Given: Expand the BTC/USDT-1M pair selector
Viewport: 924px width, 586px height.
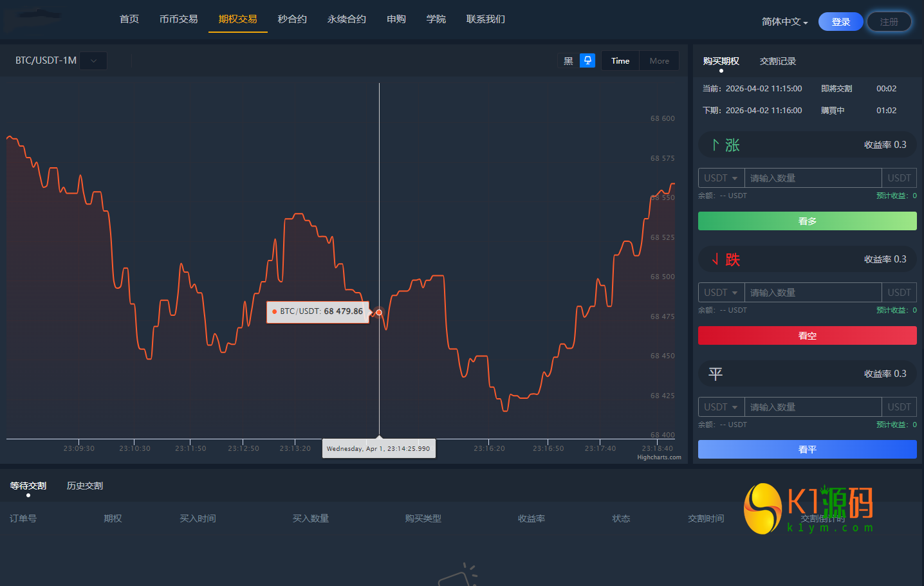Looking at the screenshot, I should [x=93, y=60].
